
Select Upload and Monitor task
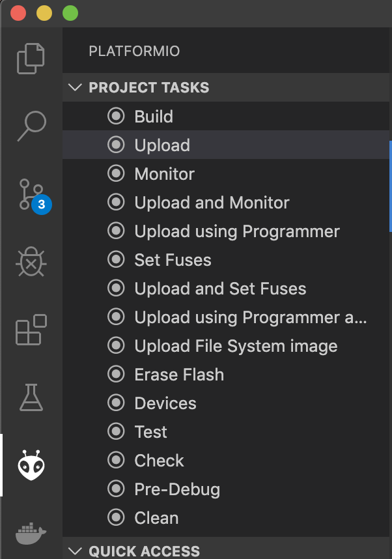pyautogui.click(x=226, y=202)
